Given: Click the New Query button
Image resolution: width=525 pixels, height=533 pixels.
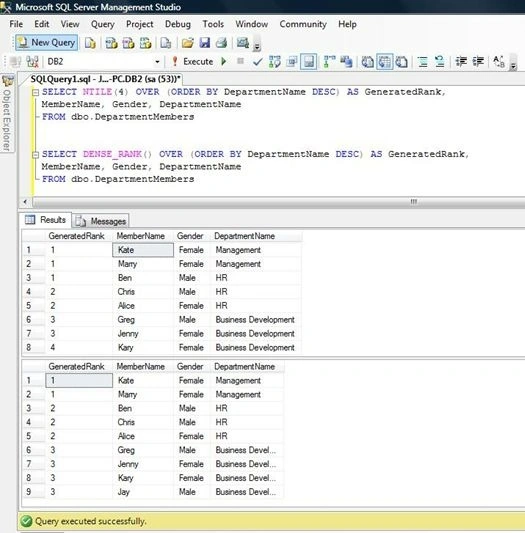Looking at the screenshot, I should pos(47,43).
